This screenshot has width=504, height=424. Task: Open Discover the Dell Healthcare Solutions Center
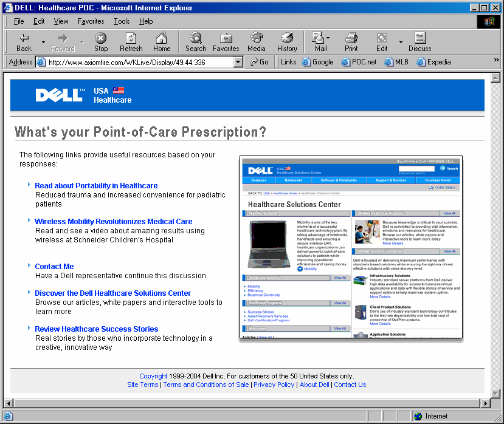(113, 293)
